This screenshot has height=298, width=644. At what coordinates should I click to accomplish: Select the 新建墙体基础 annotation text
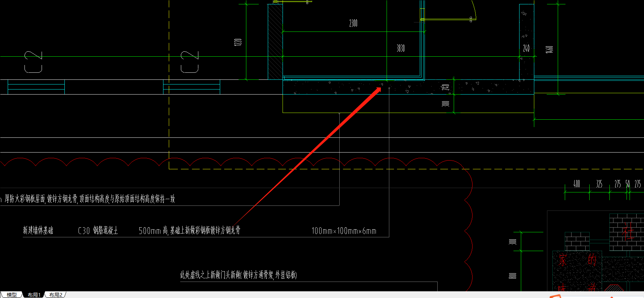pos(38,230)
